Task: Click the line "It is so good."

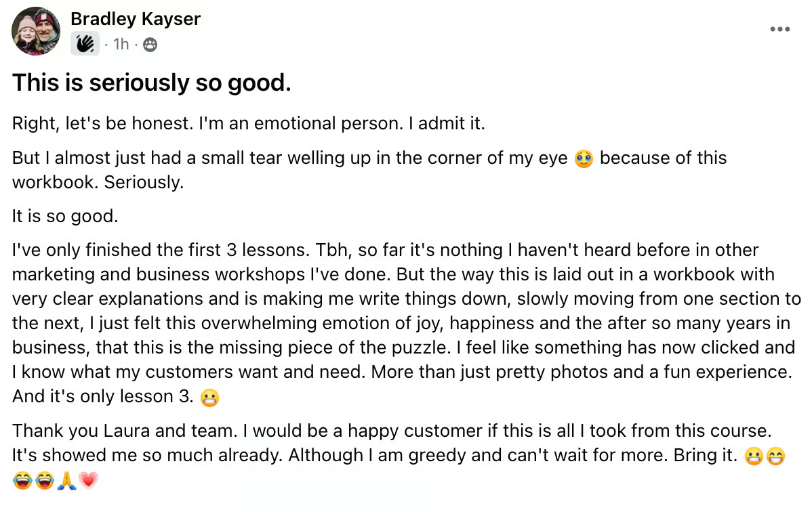Action: pyautogui.click(x=65, y=216)
